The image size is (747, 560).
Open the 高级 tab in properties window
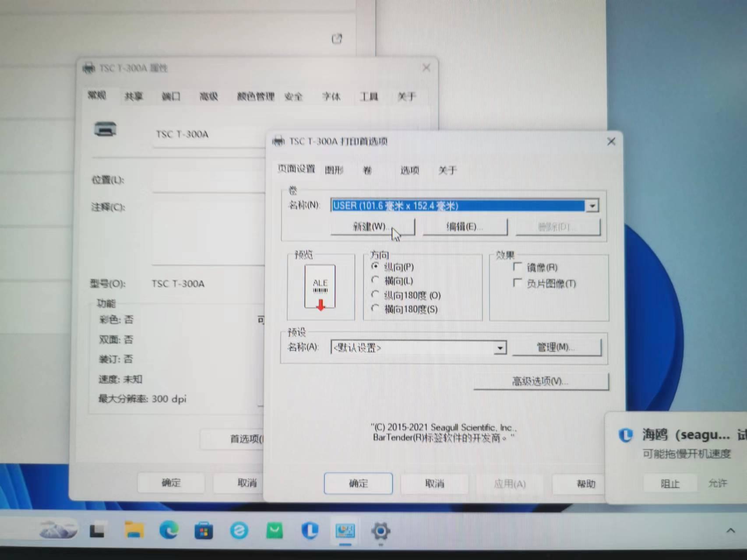click(208, 96)
